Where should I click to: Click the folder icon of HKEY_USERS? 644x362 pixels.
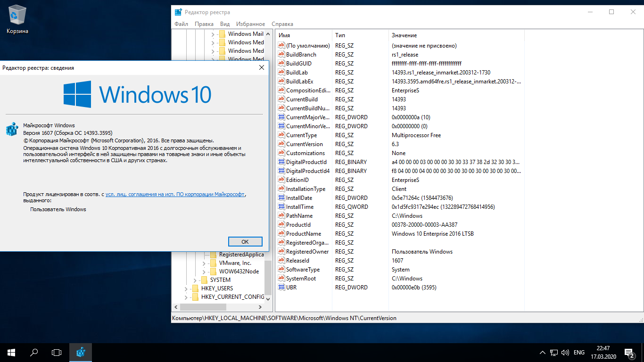(195, 288)
